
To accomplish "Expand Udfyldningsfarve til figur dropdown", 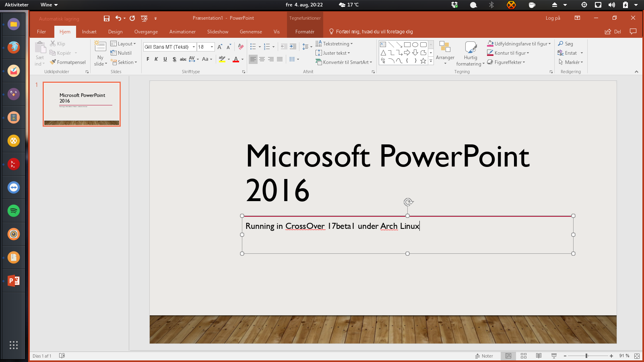I will point(519,44).
